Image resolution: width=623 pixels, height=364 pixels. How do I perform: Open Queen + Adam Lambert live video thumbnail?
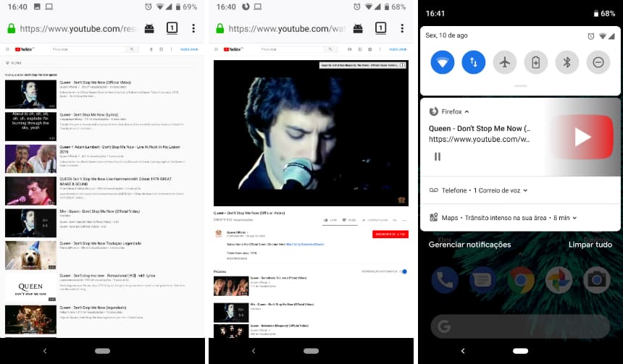30,158
